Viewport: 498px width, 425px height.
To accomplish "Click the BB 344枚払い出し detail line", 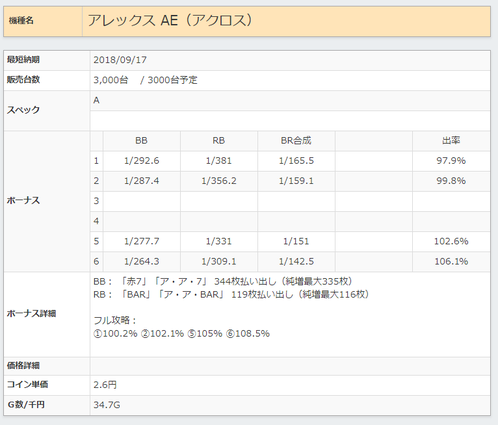I will pyautogui.click(x=223, y=282).
